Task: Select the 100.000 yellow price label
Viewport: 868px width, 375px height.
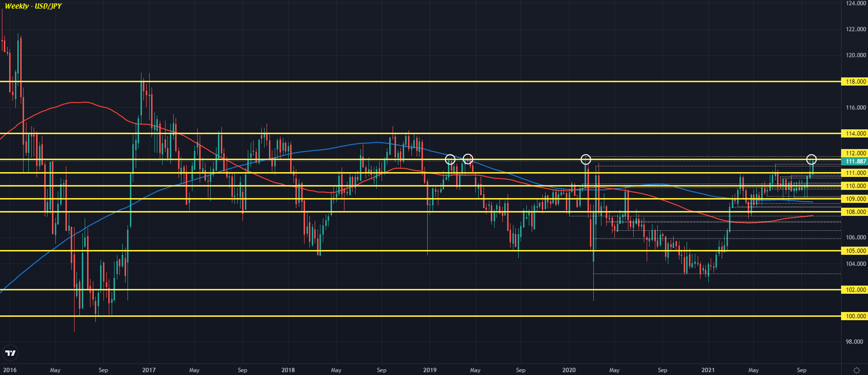Action: [x=855, y=316]
